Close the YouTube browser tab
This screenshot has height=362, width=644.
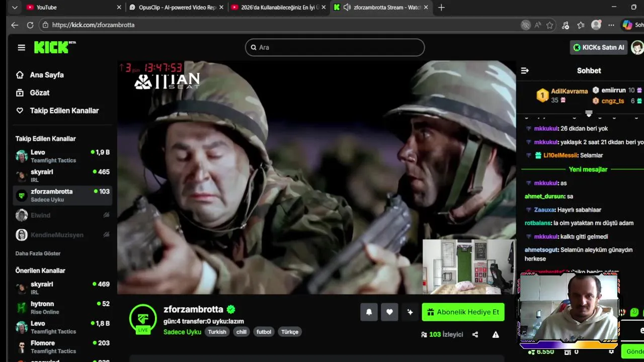click(x=119, y=7)
